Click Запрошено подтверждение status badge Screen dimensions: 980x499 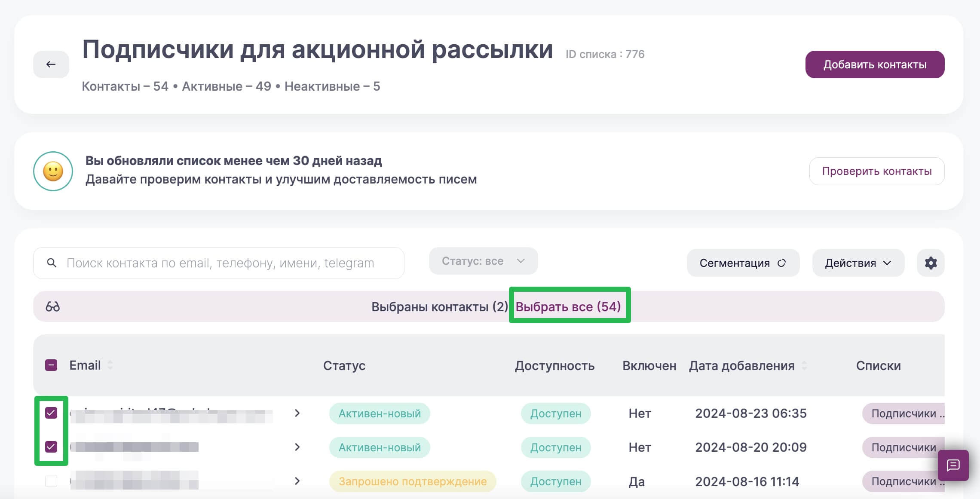coord(413,481)
